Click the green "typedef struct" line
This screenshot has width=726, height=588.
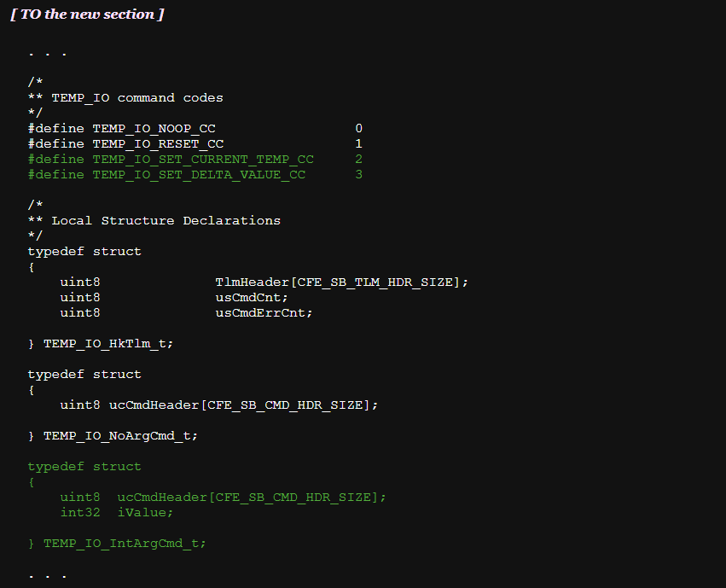84,467
